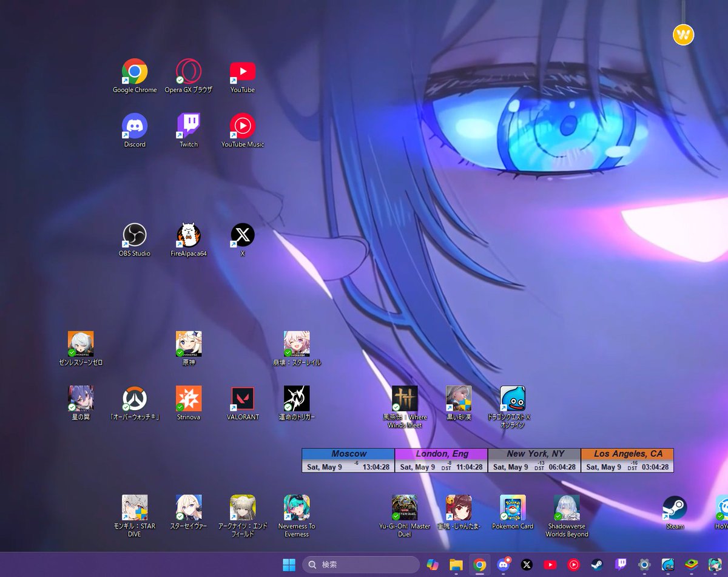Click the taskbar 検索 search box
728x577 pixels.
click(x=361, y=565)
